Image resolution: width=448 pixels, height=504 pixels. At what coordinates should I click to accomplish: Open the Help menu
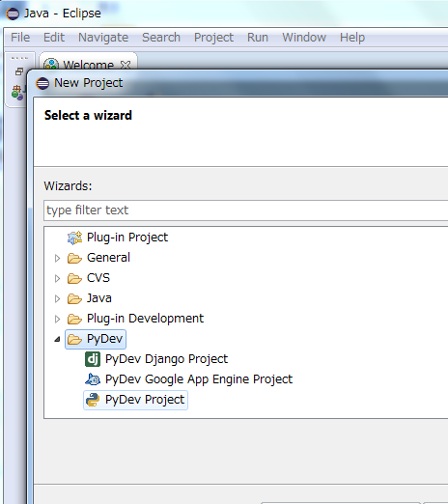coord(352,38)
